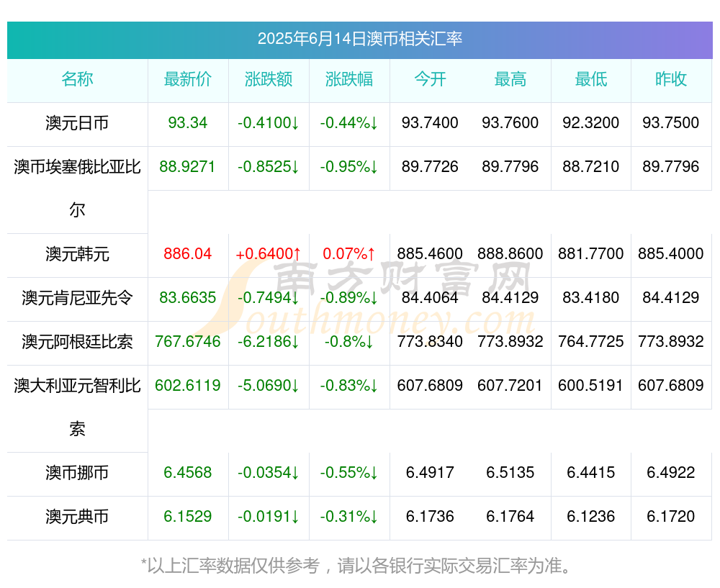Select the 澳币挪币 row name
The height and width of the screenshot is (588, 720).
[77, 472]
